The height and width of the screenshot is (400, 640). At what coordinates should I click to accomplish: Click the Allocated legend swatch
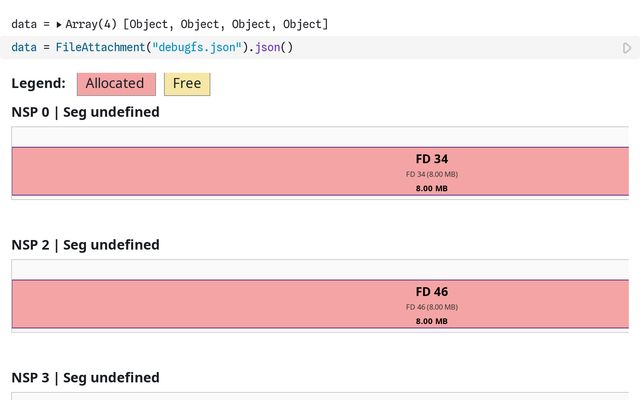(x=115, y=84)
